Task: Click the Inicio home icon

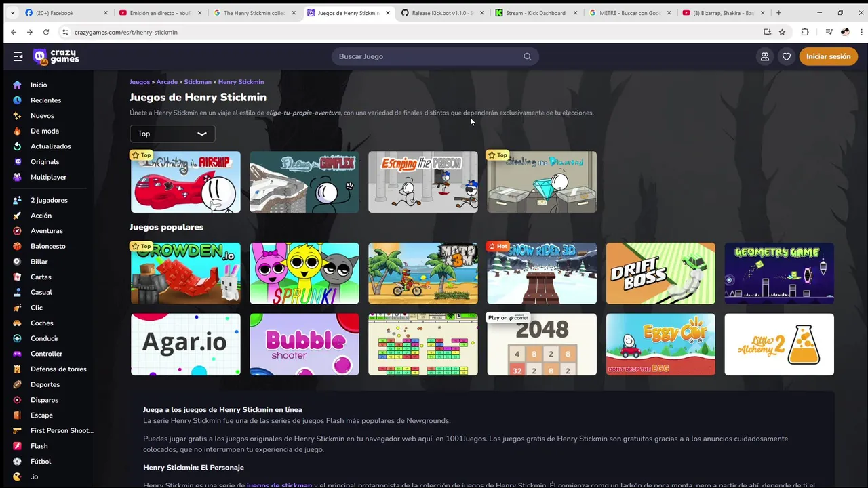Action: pos(17,85)
